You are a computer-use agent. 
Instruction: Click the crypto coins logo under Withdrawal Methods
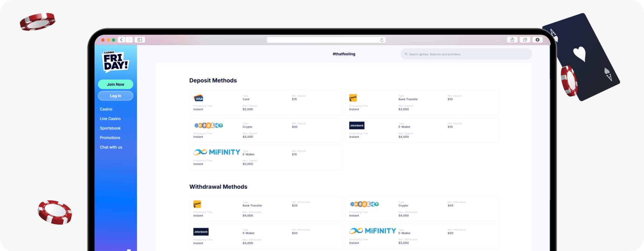point(364,204)
